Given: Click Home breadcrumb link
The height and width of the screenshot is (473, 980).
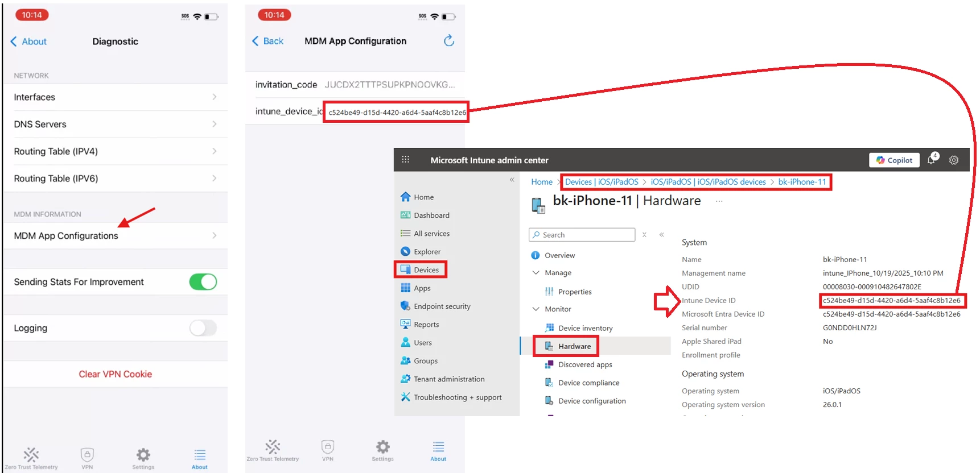Looking at the screenshot, I should pyautogui.click(x=542, y=182).
